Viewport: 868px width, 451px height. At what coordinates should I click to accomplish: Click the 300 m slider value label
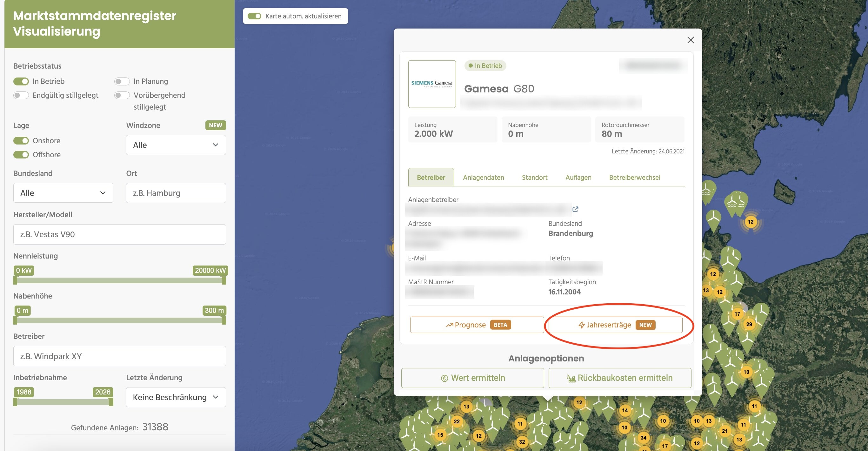(214, 310)
